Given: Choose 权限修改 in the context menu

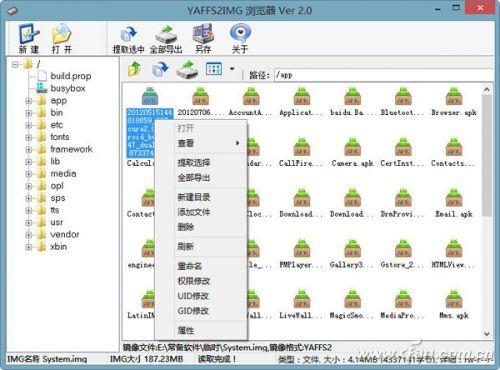Looking at the screenshot, I should point(201,281).
